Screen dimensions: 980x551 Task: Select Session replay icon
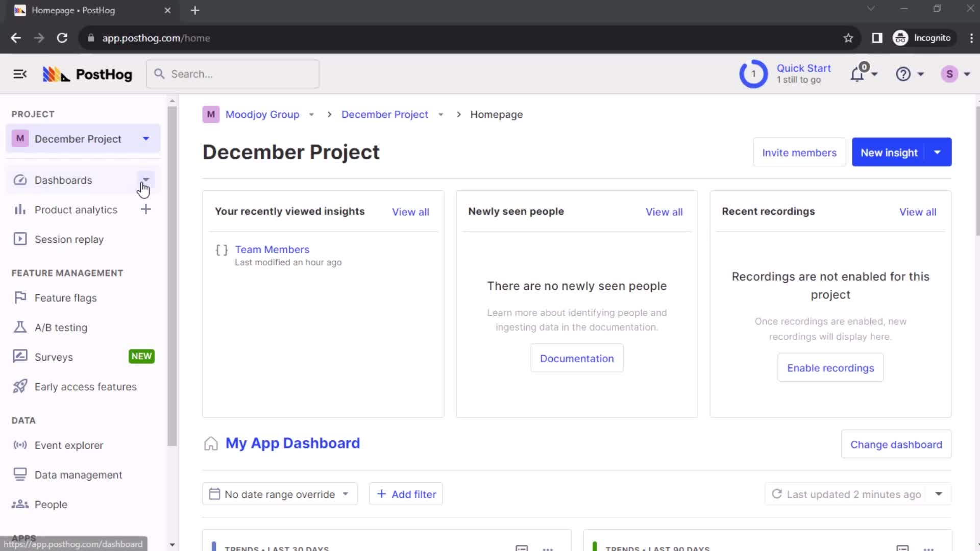click(x=19, y=239)
